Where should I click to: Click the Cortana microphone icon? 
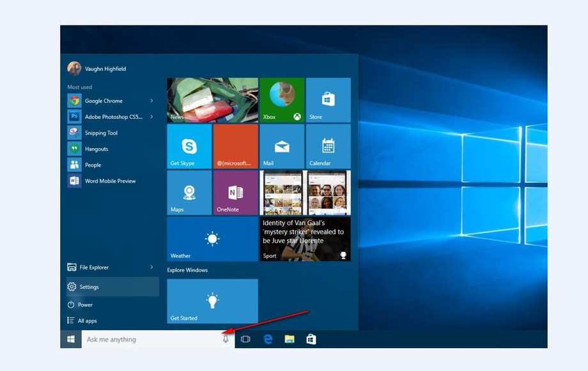click(x=226, y=339)
